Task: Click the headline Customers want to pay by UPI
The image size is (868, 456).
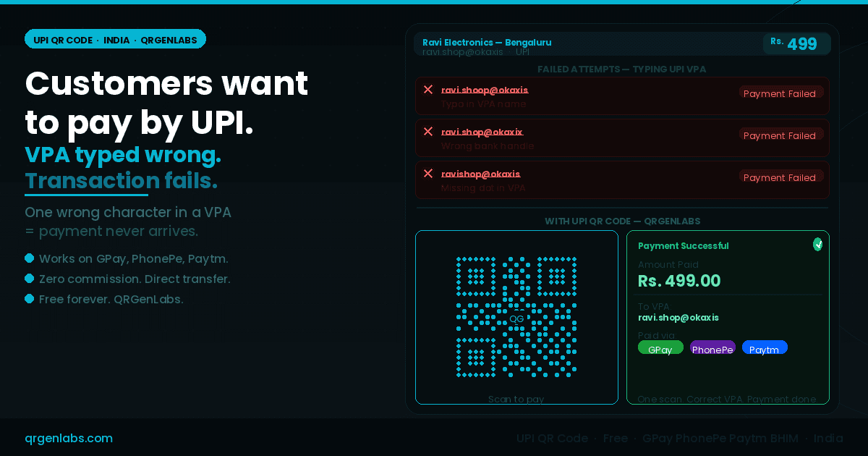Action: pos(166,104)
